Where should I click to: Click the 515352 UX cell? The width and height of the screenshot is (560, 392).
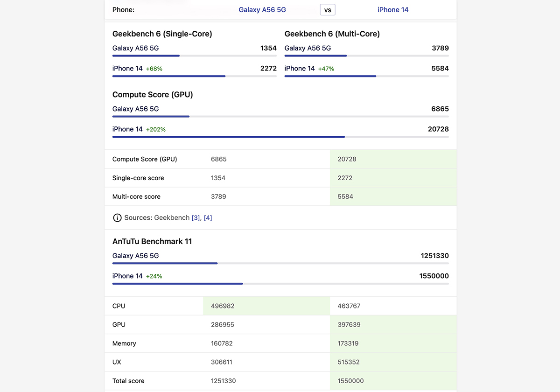coord(393,362)
